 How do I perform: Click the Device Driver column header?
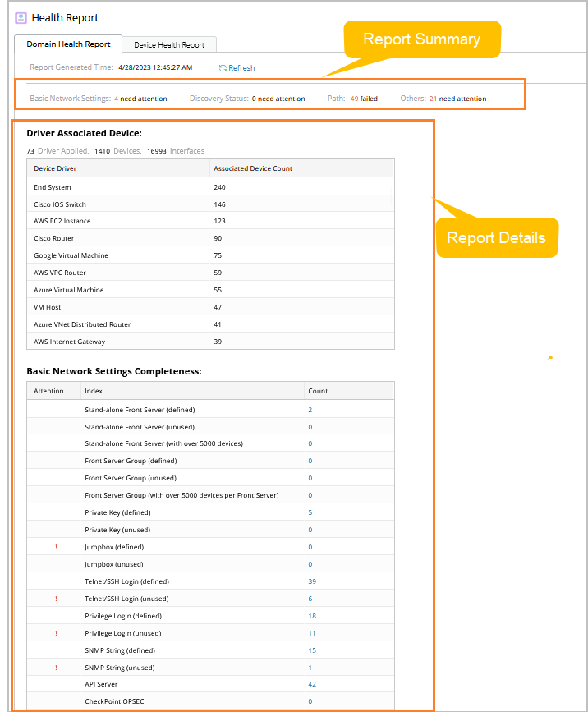click(56, 168)
